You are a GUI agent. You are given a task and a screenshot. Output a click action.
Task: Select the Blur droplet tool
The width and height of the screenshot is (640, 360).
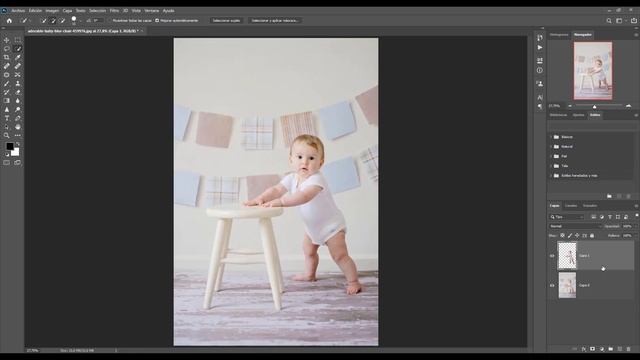[18, 101]
